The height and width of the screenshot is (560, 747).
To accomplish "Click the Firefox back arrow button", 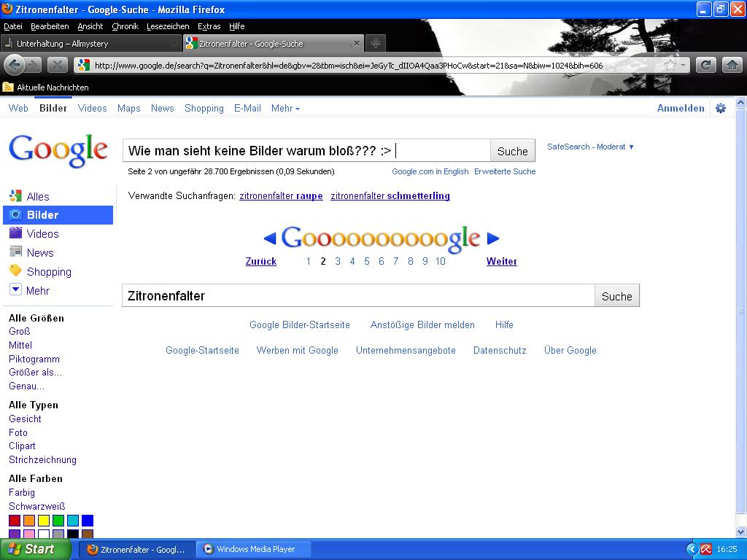I will coord(15,65).
